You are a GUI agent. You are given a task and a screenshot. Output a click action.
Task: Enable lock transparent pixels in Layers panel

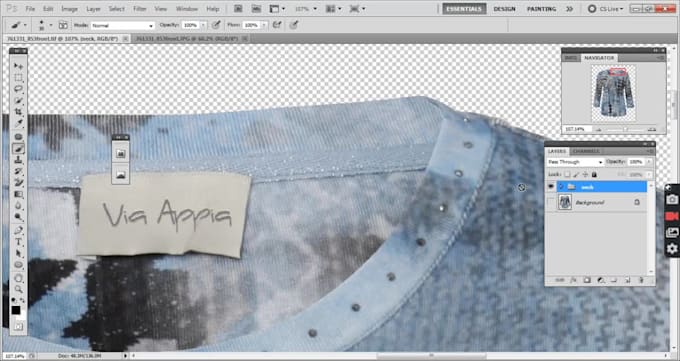pos(567,174)
